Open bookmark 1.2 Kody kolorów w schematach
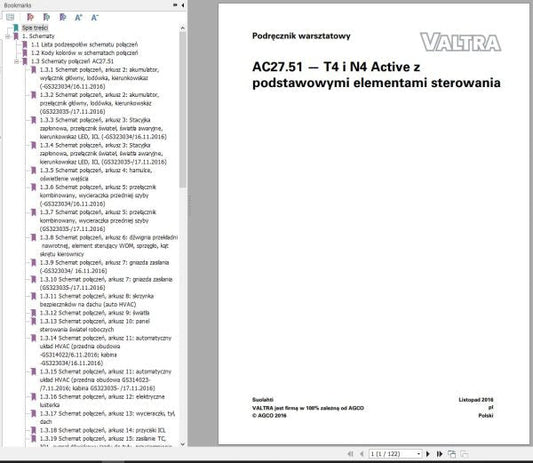The width and height of the screenshot is (533, 463). pos(84,53)
